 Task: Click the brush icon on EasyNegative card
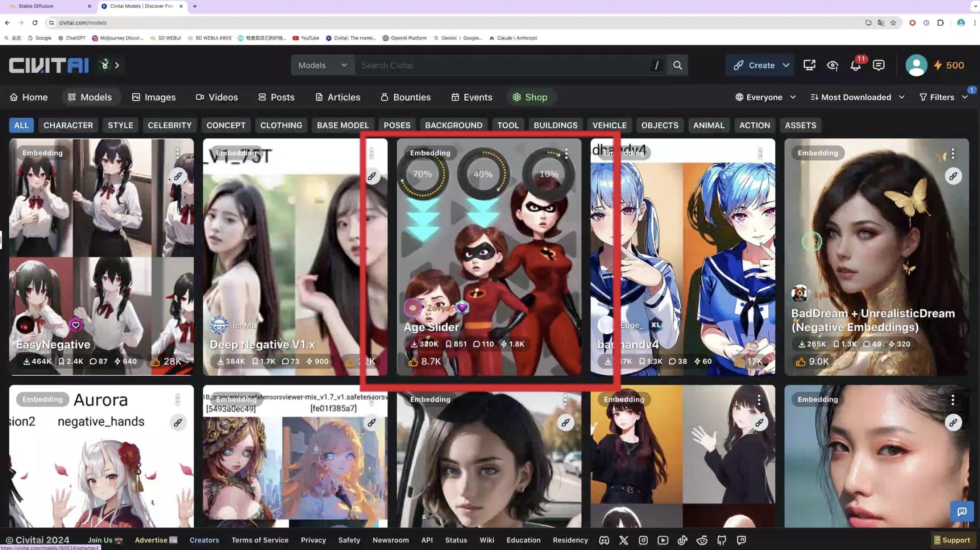tap(178, 176)
